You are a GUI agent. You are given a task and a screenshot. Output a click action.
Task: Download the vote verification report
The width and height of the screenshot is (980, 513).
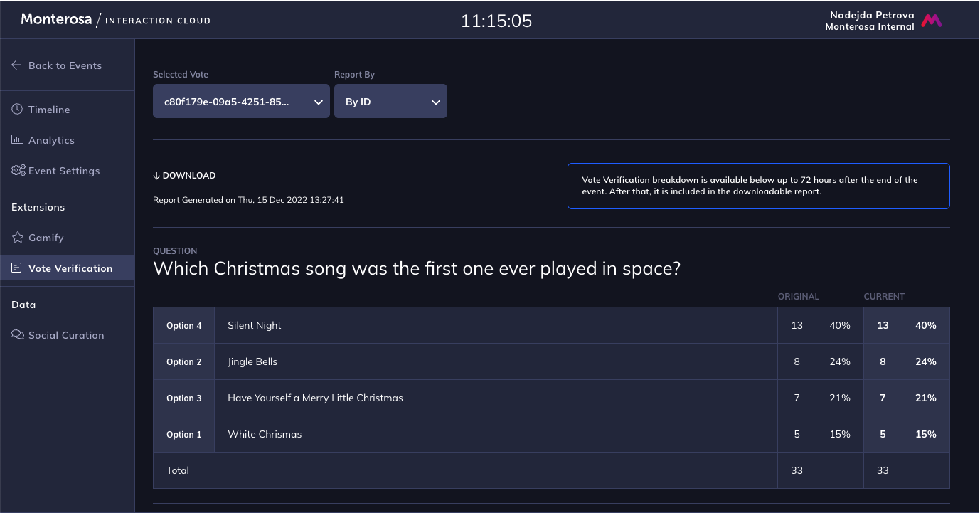184,176
